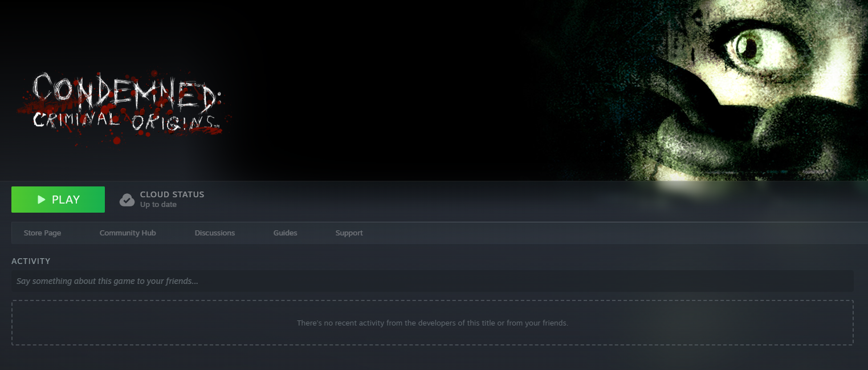Click the 'no recent activity' message text
Viewport: 868px width, 370px height.
433,323
